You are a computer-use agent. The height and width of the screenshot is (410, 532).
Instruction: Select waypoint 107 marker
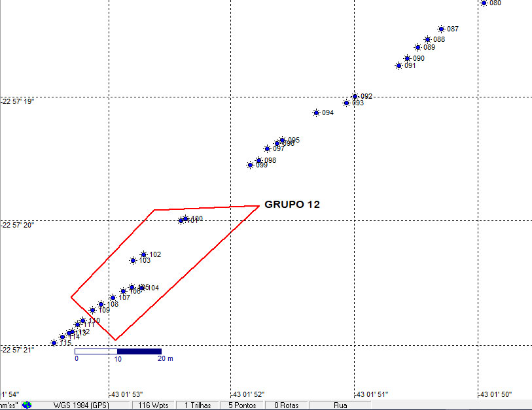(113, 298)
